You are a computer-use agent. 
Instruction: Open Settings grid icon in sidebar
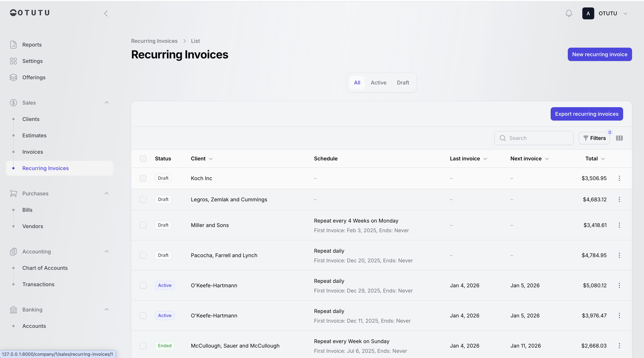(x=13, y=61)
